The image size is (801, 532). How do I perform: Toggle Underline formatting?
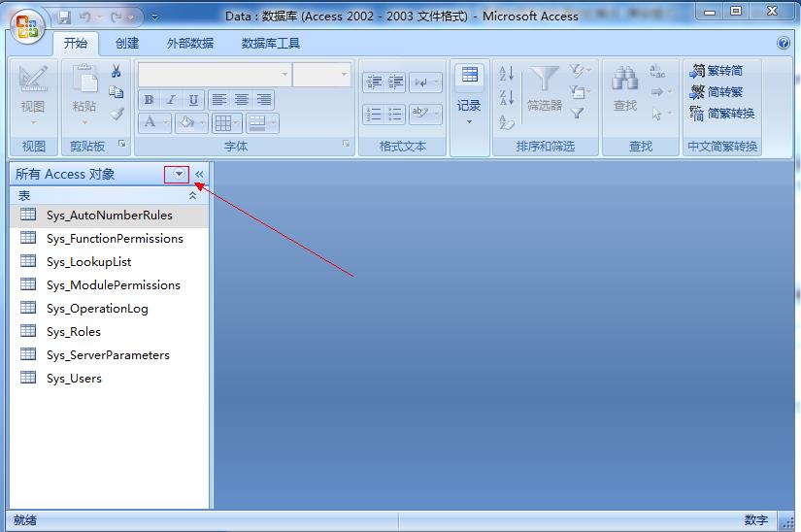pos(193,100)
